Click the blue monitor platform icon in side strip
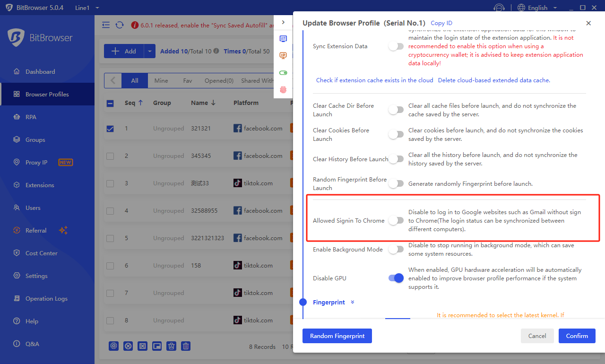Screen dimensions: 605x364 point(283,39)
